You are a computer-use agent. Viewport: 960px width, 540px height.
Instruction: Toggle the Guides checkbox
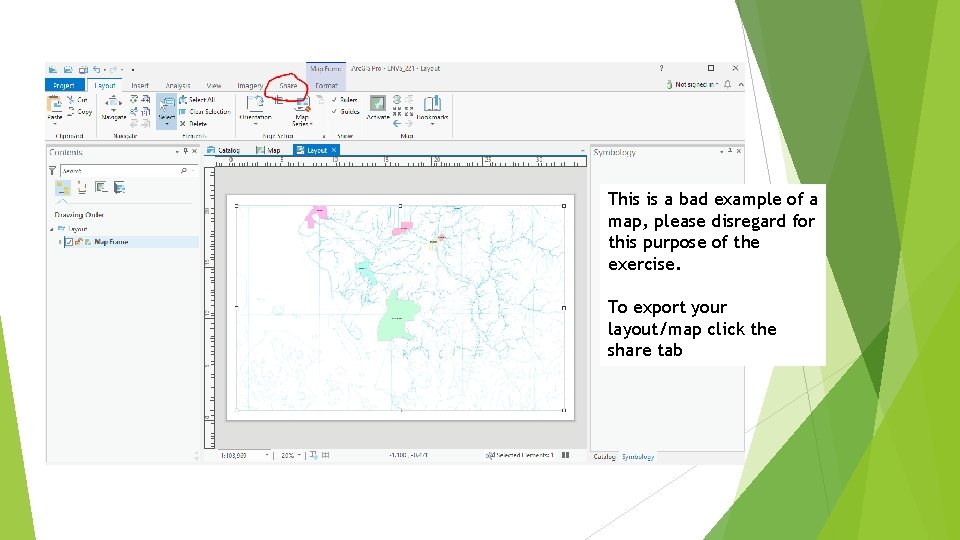(345, 111)
